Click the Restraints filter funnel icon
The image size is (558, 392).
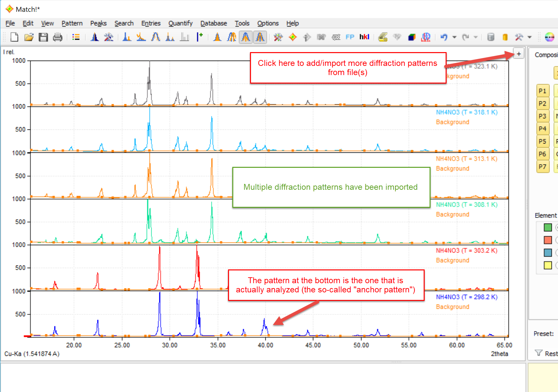538,353
